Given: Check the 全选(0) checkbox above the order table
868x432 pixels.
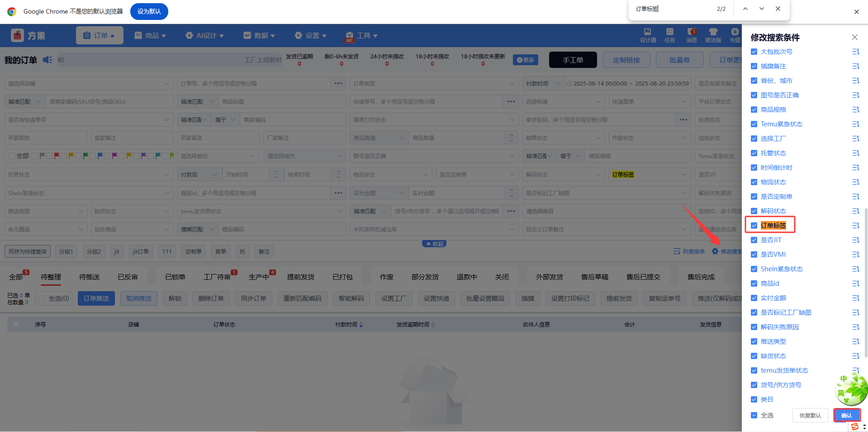Looking at the screenshot, I should pos(42,298).
